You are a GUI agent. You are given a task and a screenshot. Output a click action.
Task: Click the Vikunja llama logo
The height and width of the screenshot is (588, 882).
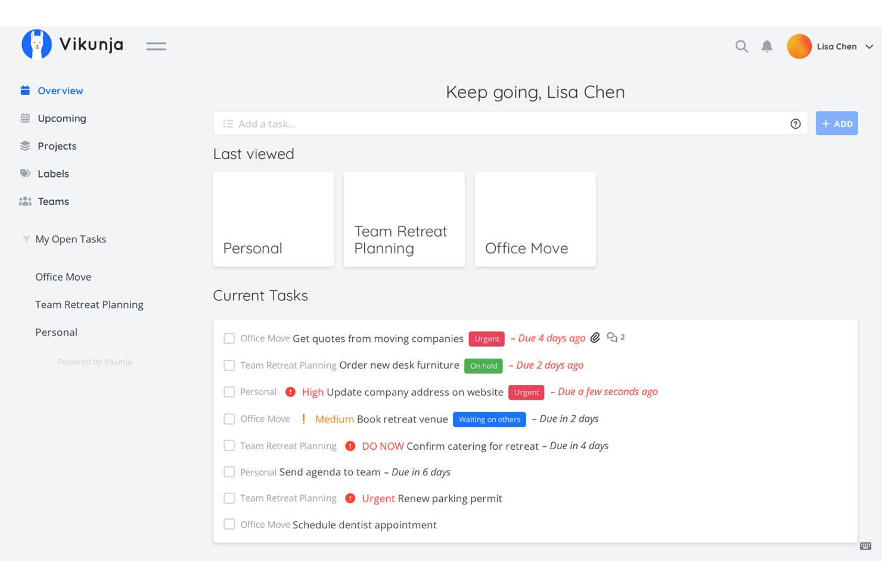(x=36, y=44)
